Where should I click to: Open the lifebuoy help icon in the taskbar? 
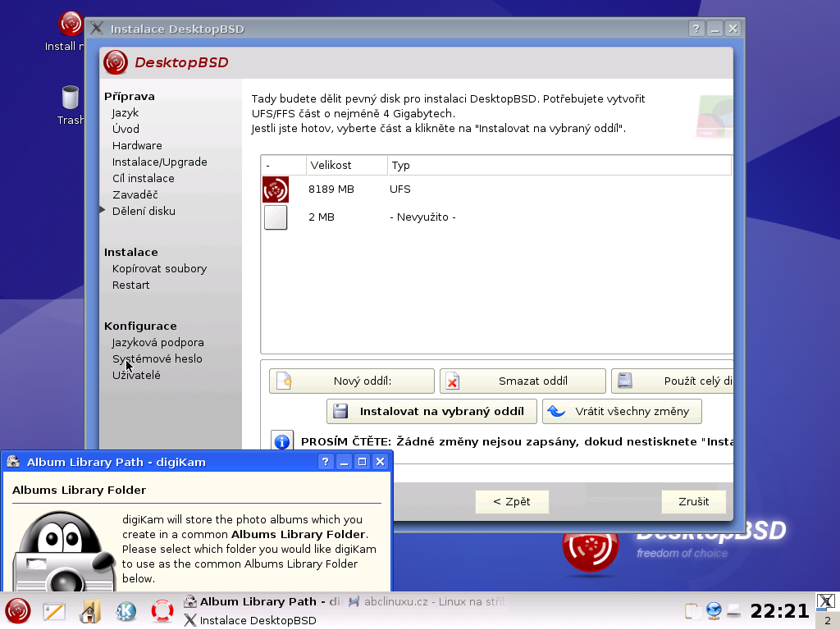162,611
